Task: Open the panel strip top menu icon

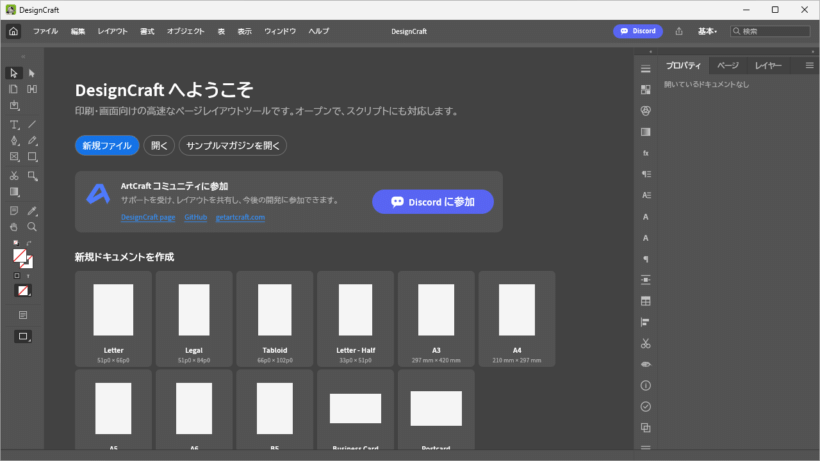Action: click(x=646, y=69)
